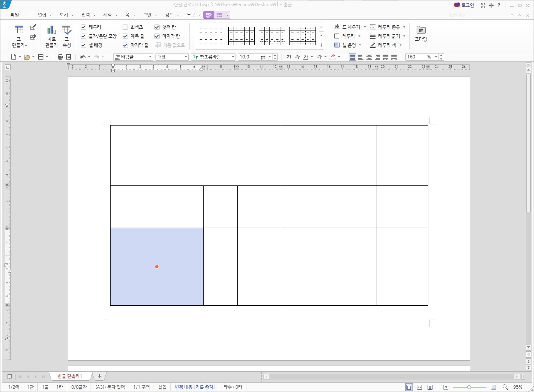Image resolution: width=534 pixels, height=392 pixels.
Task: Click 변경 내용 [기록 중지] in status bar
Action: [x=195, y=387]
